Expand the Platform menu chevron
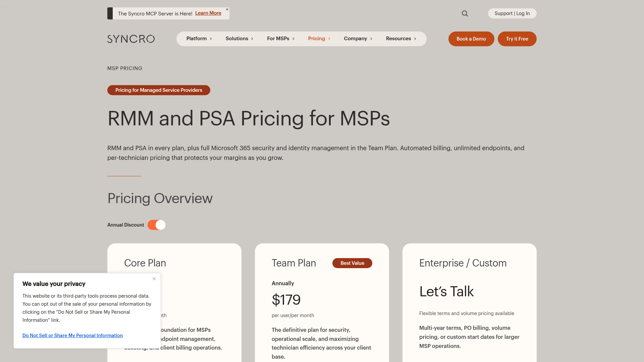The height and width of the screenshot is (362, 644). click(x=211, y=39)
